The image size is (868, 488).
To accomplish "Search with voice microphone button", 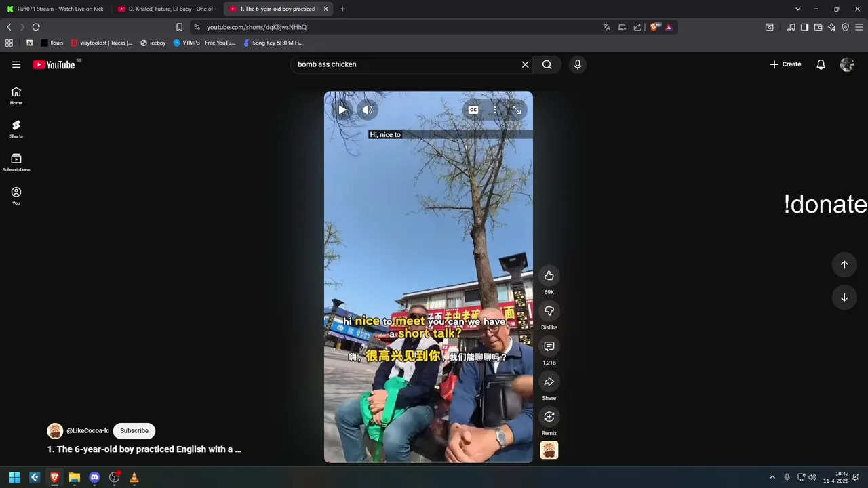I will (x=578, y=64).
